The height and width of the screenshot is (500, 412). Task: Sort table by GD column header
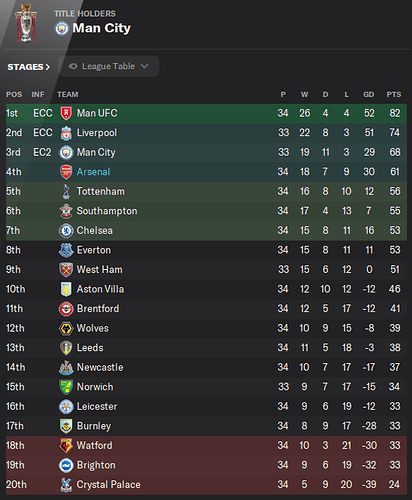[x=369, y=95]
